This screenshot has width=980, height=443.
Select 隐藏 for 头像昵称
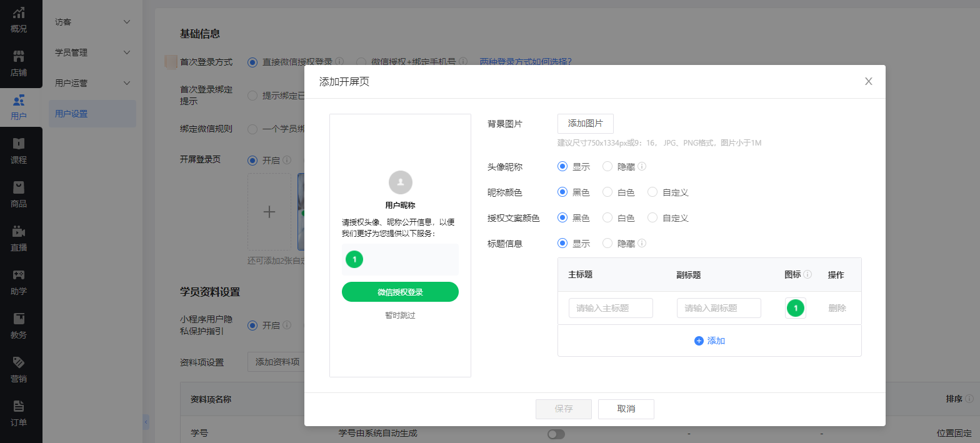point(607,167)
